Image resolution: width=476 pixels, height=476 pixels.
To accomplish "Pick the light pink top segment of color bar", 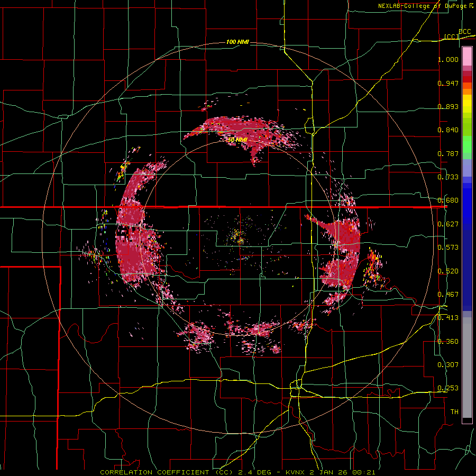I will [467, 57].
